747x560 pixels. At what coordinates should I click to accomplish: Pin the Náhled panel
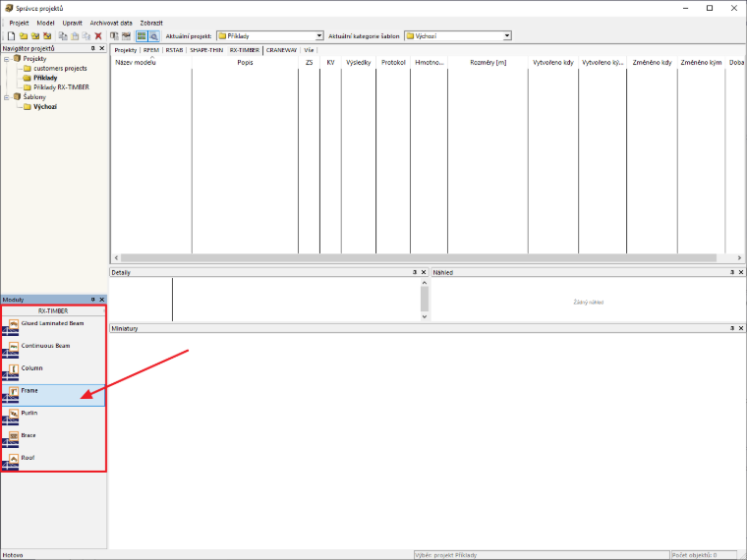click(732, 272)
